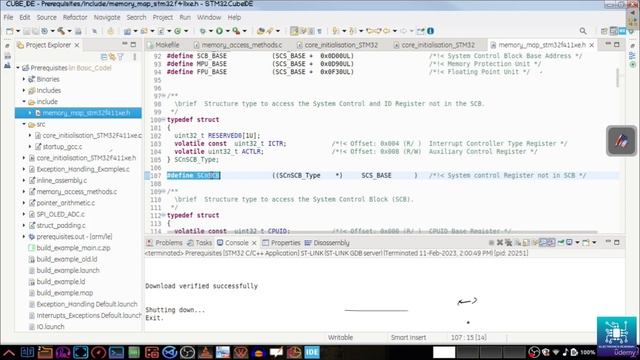Screen dimensions: 640x360
Task: Click the green Run launch icon
Action: coord(220,31)
